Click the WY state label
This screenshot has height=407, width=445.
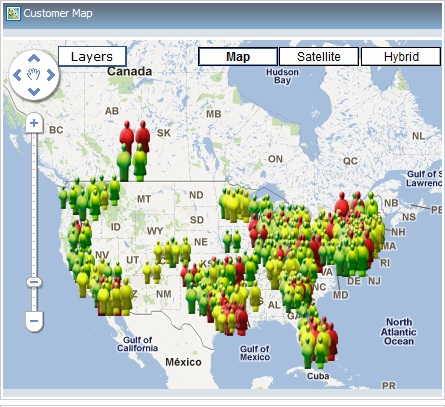pyautogui.click(x=155, y=231)
